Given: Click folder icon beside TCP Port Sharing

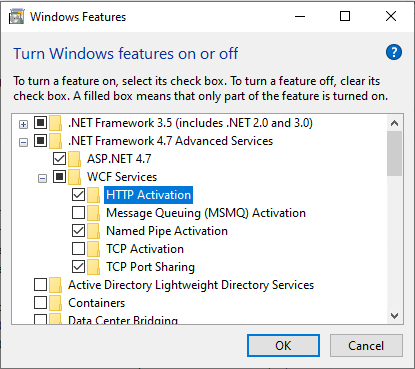Looking at the screenshot, I should (94, 267).
